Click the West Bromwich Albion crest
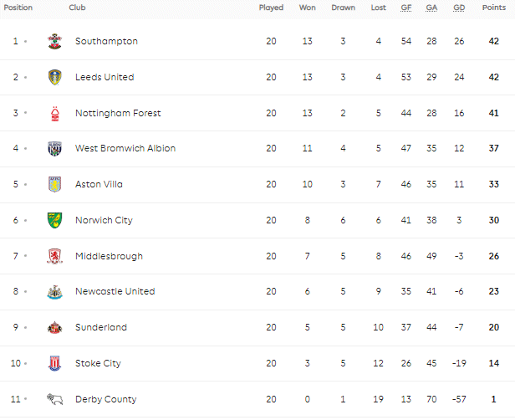 55,149
